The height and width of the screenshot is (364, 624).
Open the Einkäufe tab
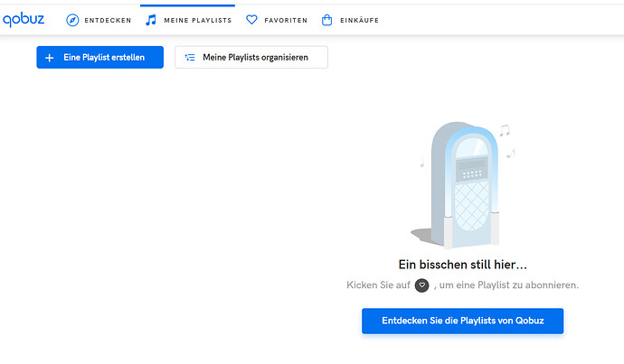(x=350, y=20)
